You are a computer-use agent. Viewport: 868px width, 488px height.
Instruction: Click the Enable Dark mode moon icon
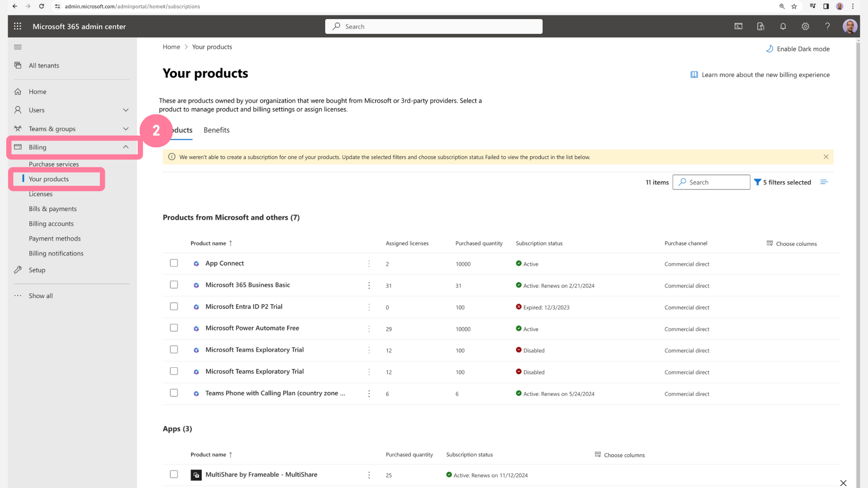coord(769,49)
